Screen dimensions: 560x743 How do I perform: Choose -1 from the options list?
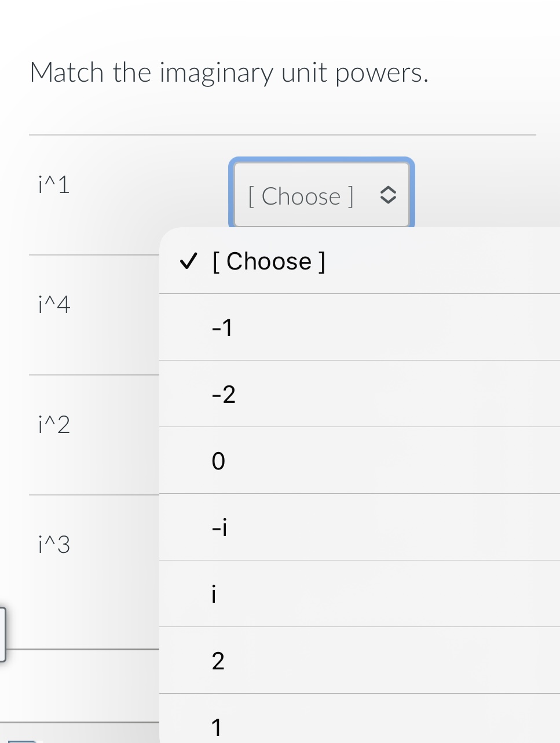[222, 328]
